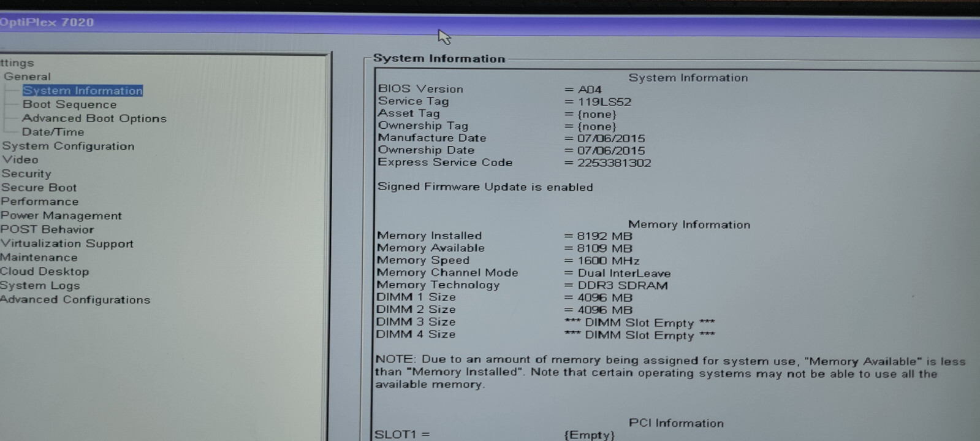Click the Memory Technology label
Viewport: 980px width, 441px height.
coord(438,285)
